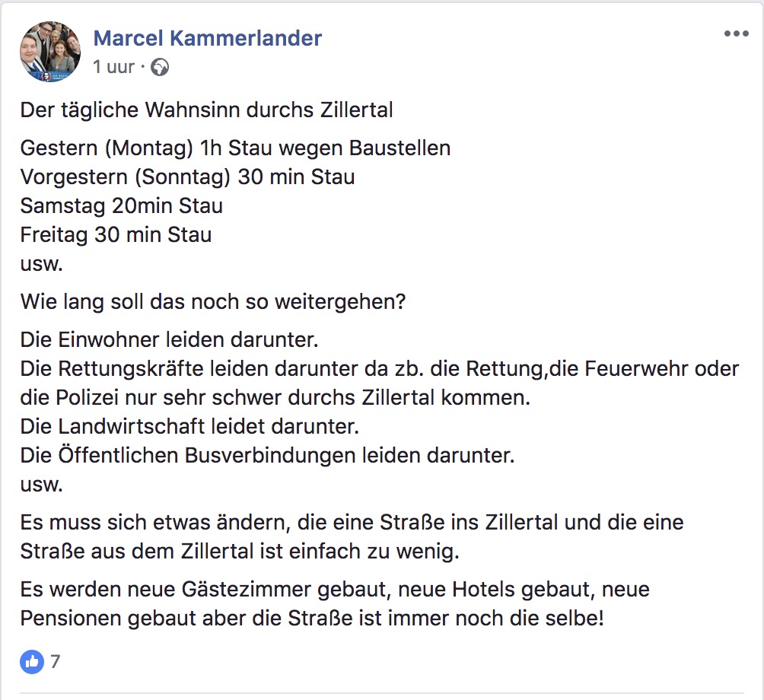Open the post options three-dot menu
Screen dimensions: 764x700
tap(736, 34)
